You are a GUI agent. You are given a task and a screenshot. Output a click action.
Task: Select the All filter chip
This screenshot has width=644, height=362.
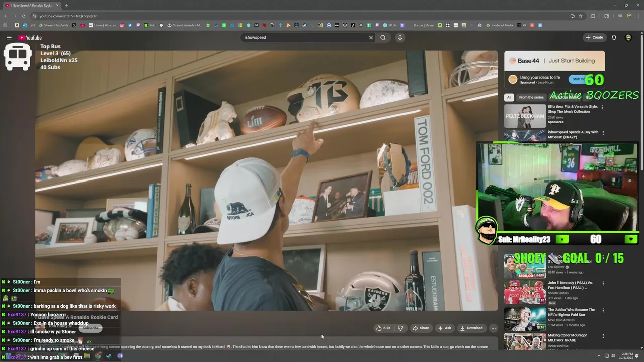pos(509,97)
